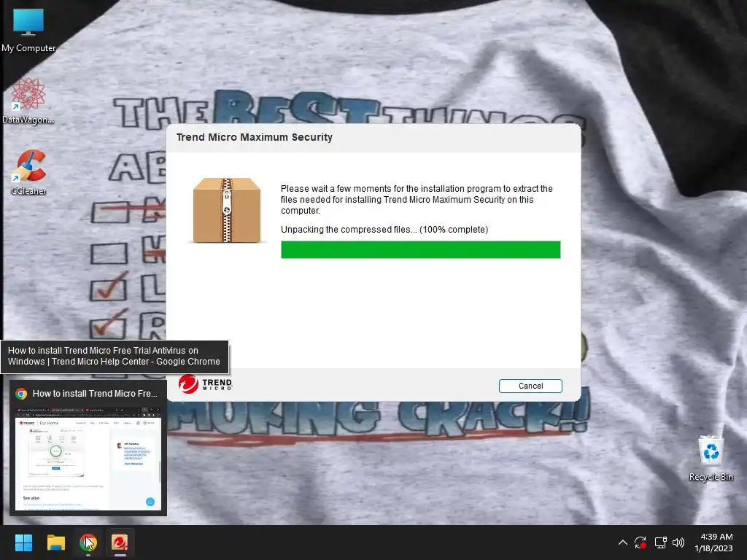Open the network status tray icon
747x560 pixels.
[660, 542]
